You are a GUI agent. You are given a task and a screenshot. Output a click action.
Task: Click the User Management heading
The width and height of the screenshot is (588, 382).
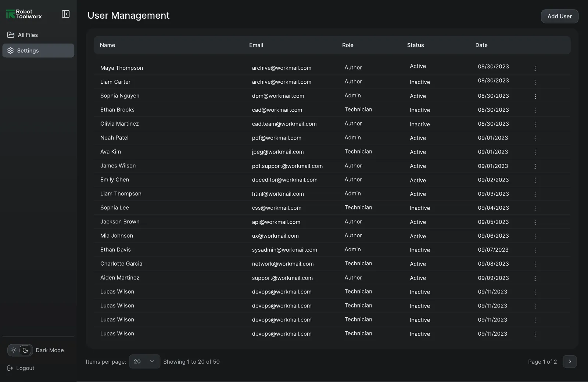[129, 15]
